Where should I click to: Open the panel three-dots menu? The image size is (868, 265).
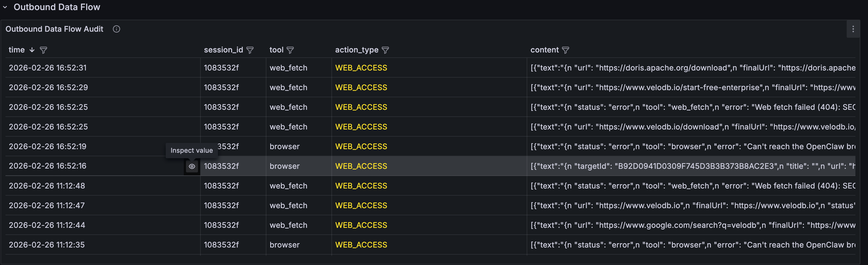pos(853,29)
